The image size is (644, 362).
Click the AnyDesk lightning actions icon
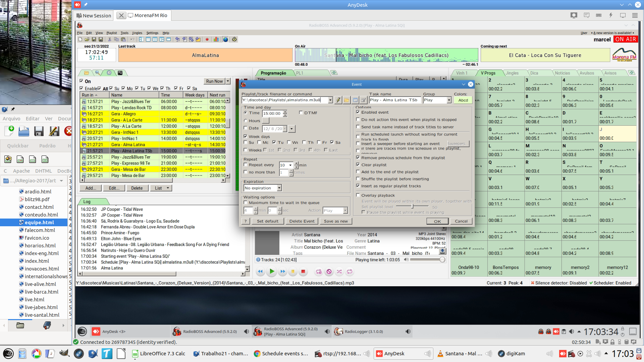click(611, 15)
